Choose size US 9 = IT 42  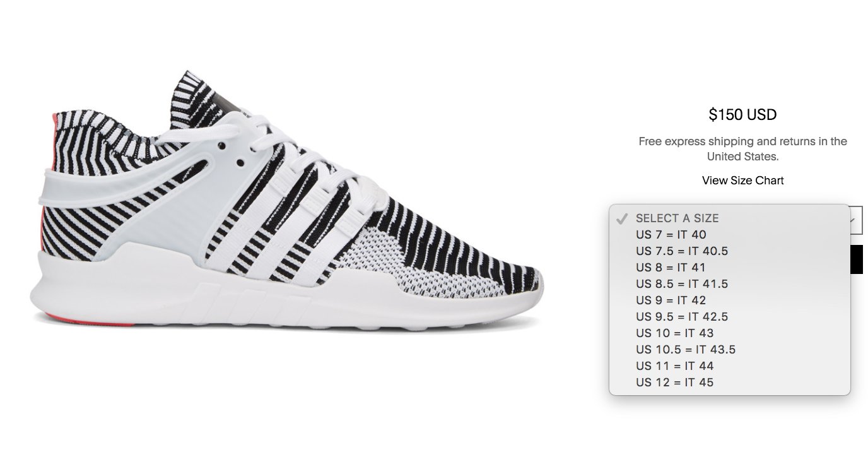[x=729, y=300]
